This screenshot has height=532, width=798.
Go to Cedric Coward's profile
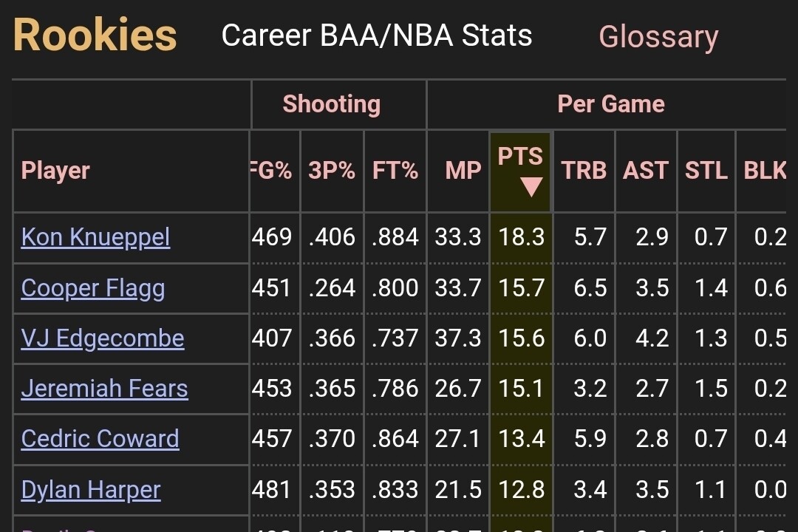pyautogui.click(x=100, y=439)
